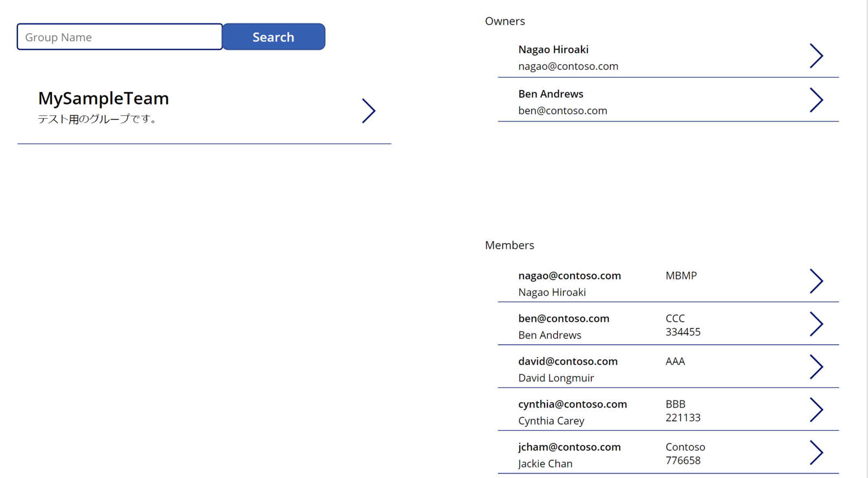The image size is (868, 478).
Task: Click the MBMP company label
Action: [681, 276]
